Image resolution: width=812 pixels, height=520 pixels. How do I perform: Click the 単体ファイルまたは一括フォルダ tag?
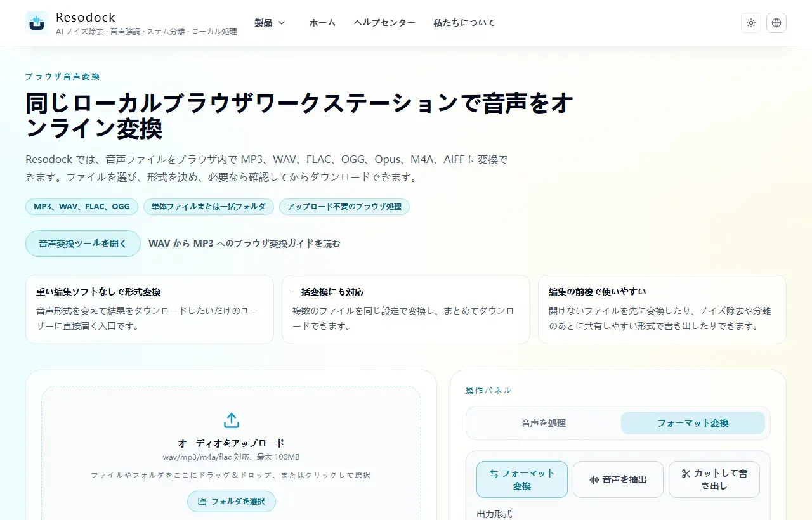point(209,207)
